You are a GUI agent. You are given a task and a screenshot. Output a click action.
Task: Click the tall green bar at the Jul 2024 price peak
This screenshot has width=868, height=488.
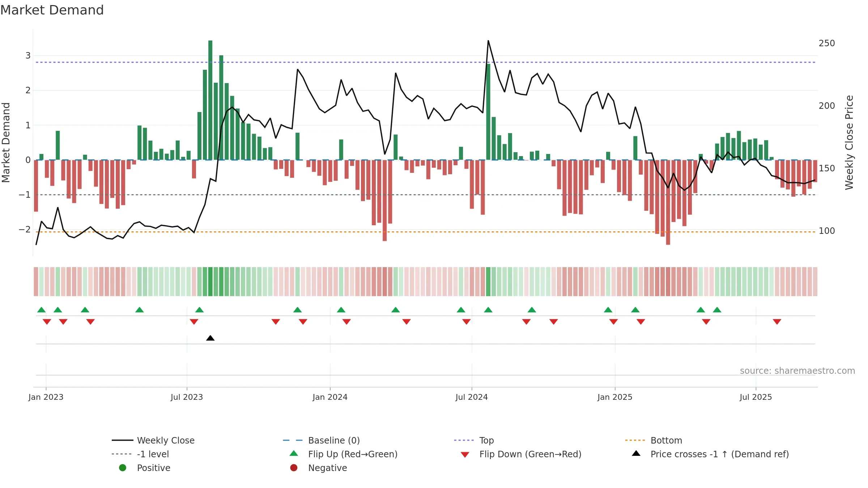(x=488, y=112)
